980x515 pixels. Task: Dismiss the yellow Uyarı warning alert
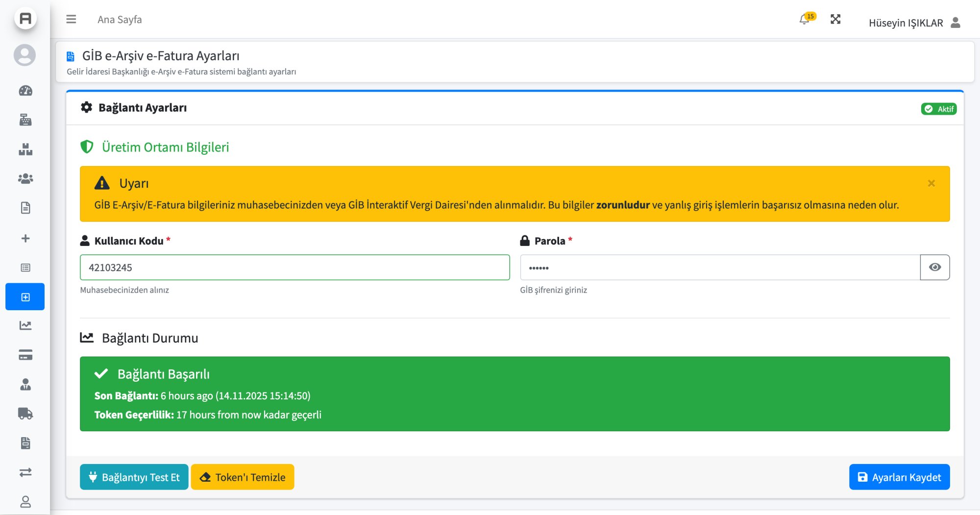click(931, 183)
